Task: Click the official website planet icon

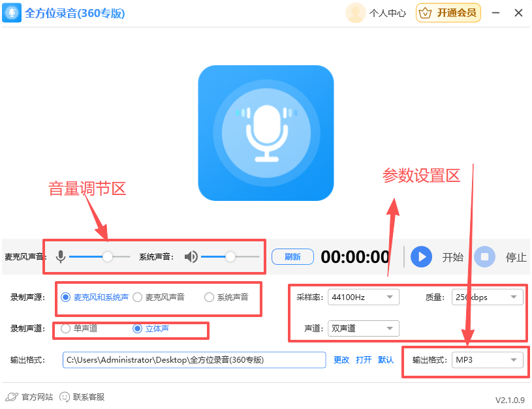Action: click(x=12, y=397)
